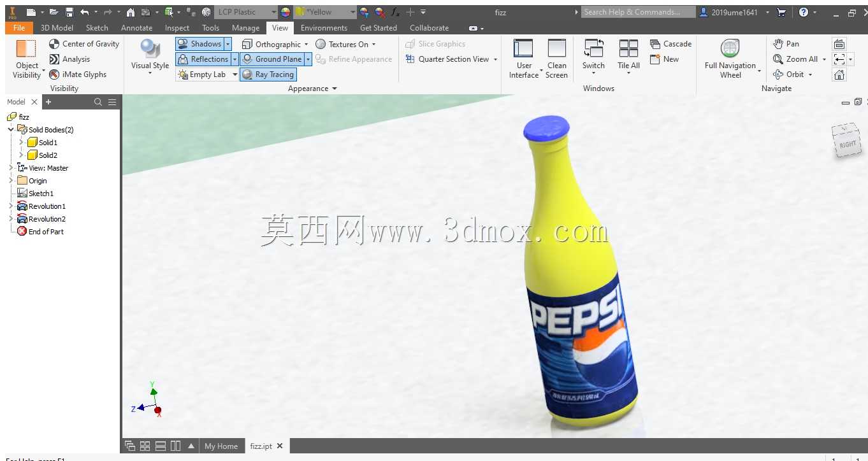The height and width of the screenshot is (461, 868).
Task: Expand the Origin folder node
Action: (11, 180)
